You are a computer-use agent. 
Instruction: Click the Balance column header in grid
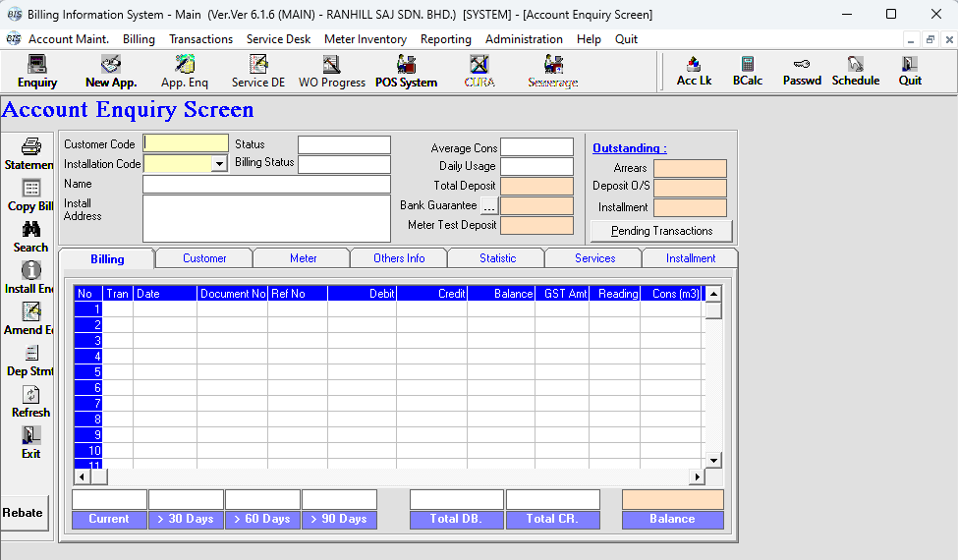click(x=501, y=294)
